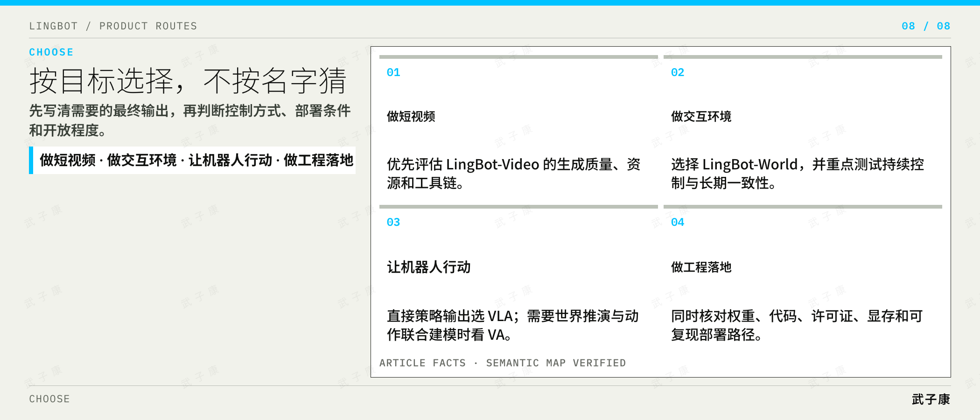Click the author name '武子康' in footer
This screenshot has height=420, width=980.
(931, 399)
